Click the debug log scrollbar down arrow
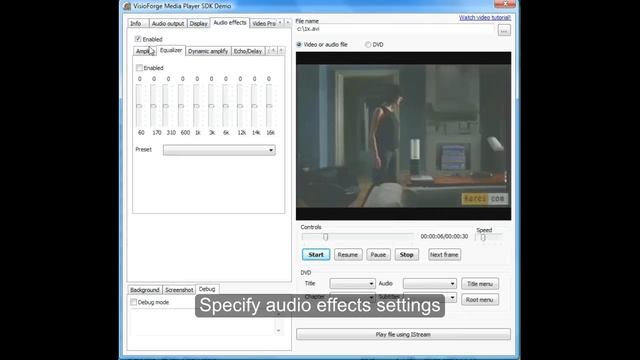The width and height of the screenshot is (640, 360). point(278,331)
